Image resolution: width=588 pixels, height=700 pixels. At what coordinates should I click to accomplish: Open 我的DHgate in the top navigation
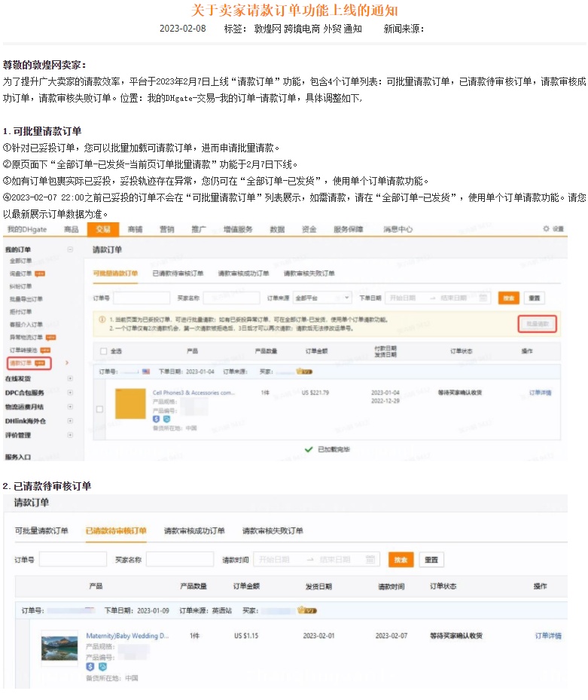point(27,229)
